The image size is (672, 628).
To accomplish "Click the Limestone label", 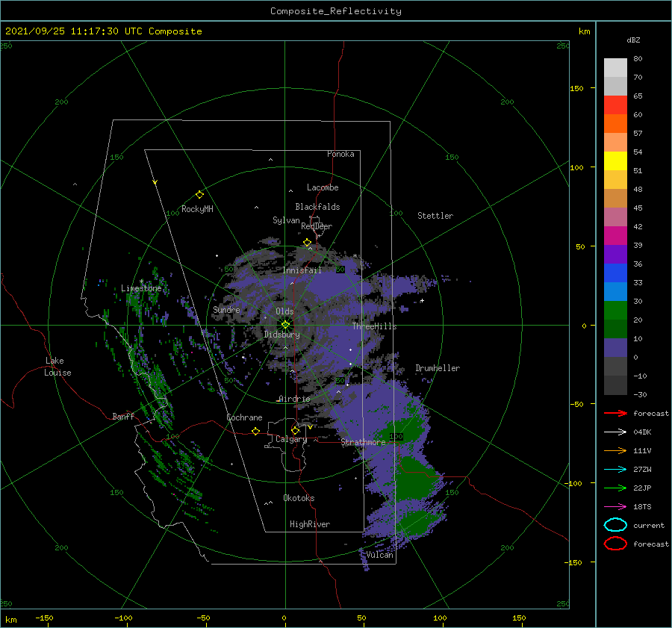I will click(x=141, y=288).
